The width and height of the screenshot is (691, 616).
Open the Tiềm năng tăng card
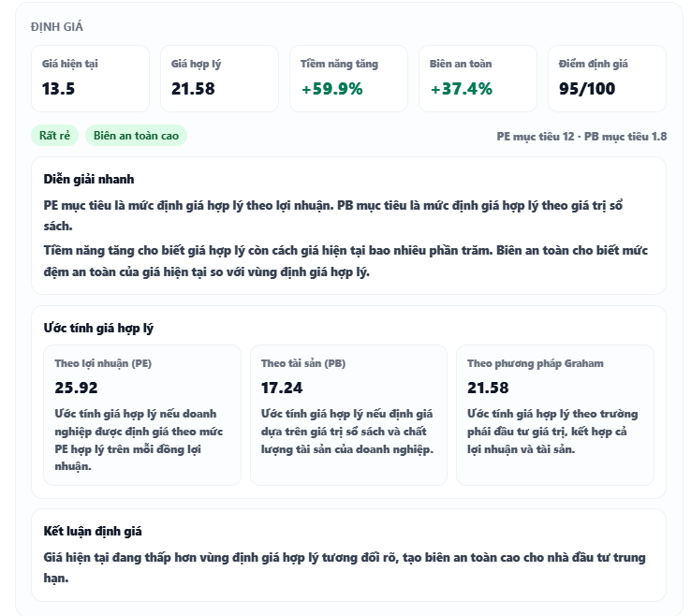point(348,78)
